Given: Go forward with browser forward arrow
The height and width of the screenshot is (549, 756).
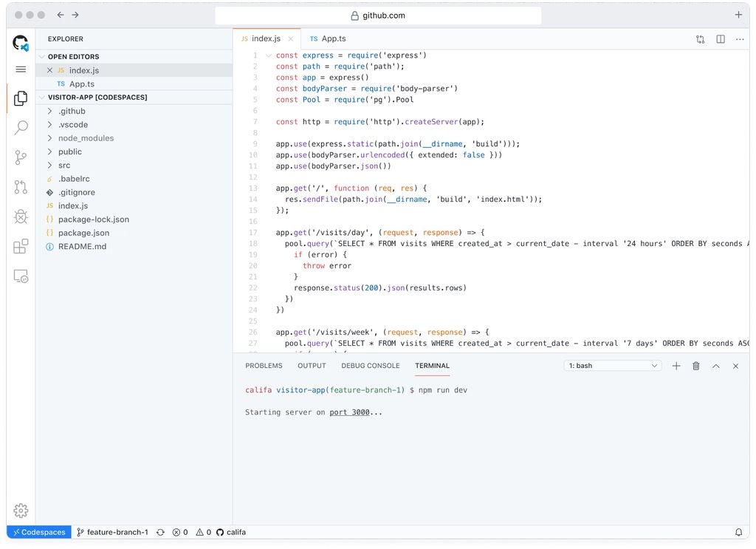Looking at the screenshot, I should 75,15.
